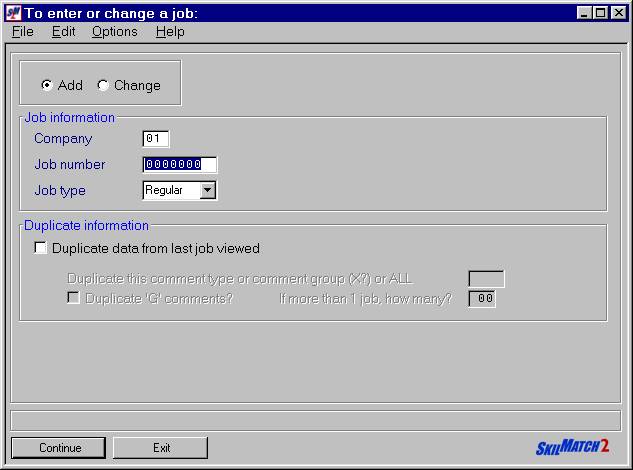
Task: Click the SkilMatch application icon in title bar
Action: point(14,13)
